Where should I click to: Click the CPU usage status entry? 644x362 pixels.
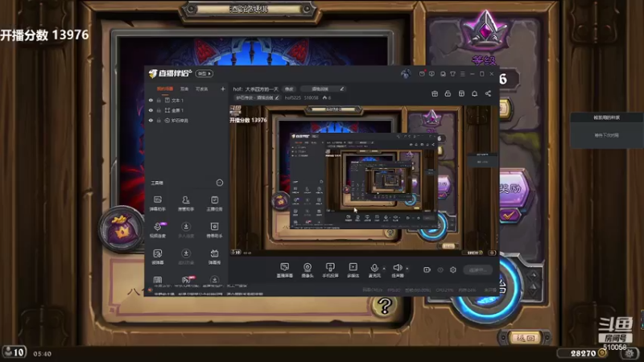(x=444, y=290)
